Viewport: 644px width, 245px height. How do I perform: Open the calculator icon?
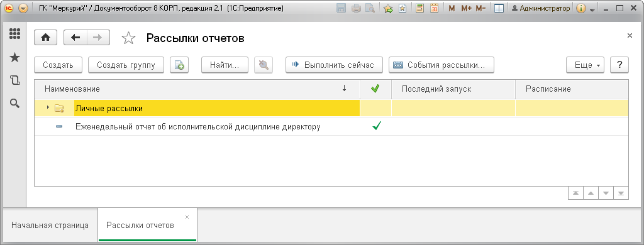pos(419,8)
